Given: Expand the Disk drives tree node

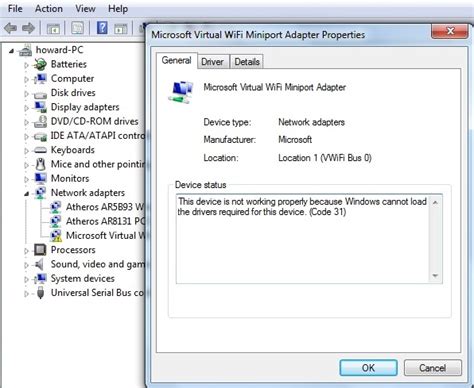Looking at the screenshot, I should (26, 94).
